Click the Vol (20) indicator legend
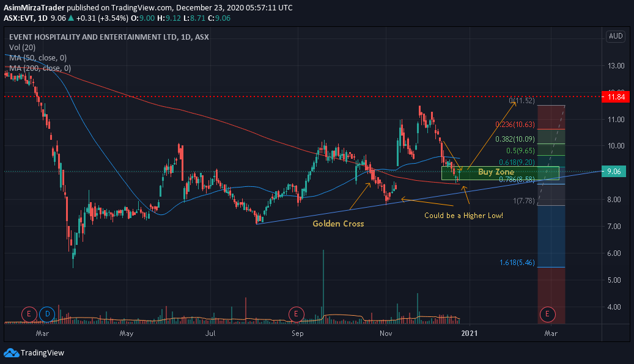This screenshot has height=364, width=634. click(x=22, y=47)
